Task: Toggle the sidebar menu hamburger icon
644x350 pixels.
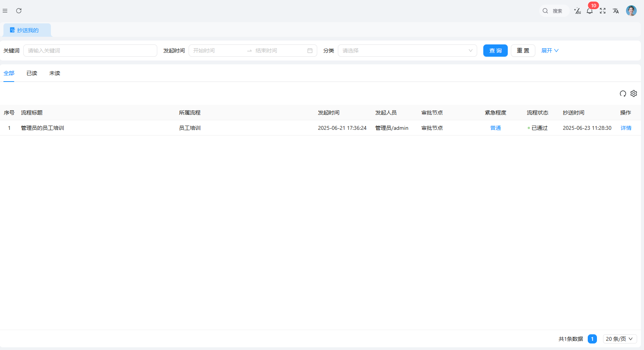Action: pyautogui.click(x=5, y=11)
